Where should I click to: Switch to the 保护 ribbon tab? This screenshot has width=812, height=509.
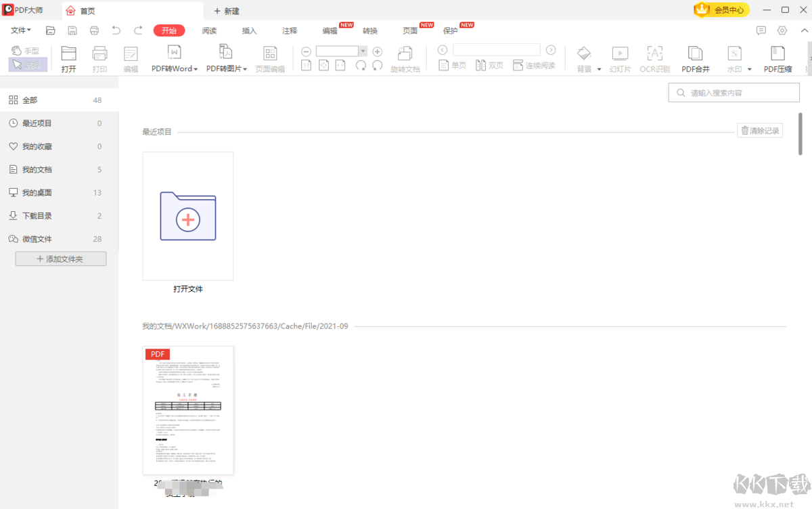(x=450, y=30)
